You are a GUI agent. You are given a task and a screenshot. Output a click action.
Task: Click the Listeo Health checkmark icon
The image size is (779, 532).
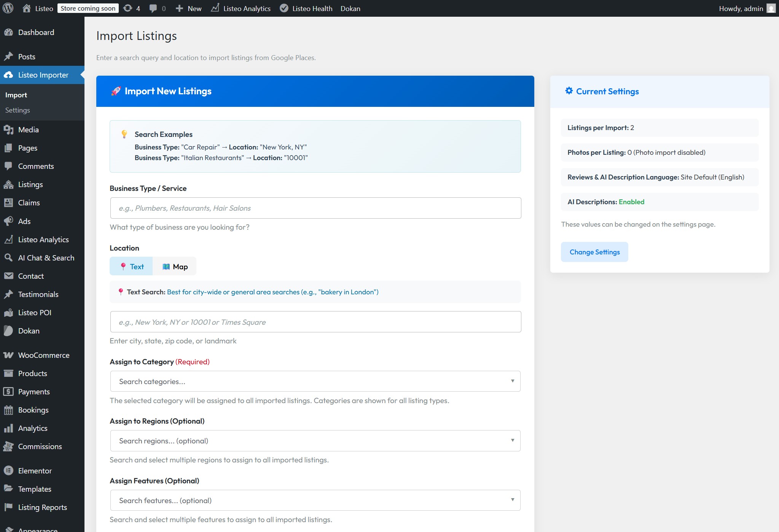284,8
